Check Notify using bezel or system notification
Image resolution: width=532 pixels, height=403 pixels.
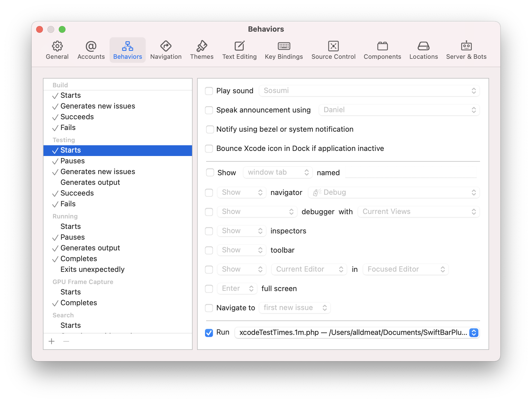[210, 129]
